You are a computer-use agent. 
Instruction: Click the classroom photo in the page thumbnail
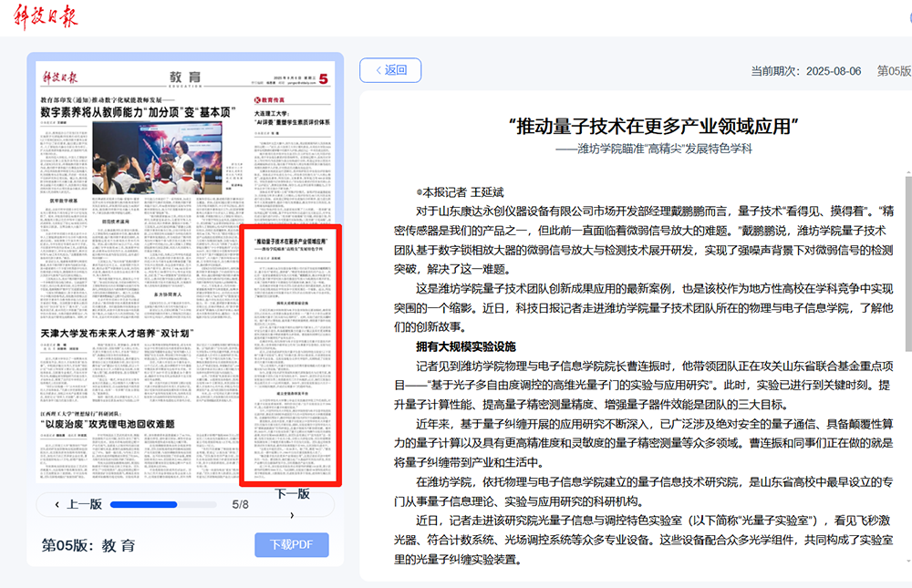[x=157, y=158]
